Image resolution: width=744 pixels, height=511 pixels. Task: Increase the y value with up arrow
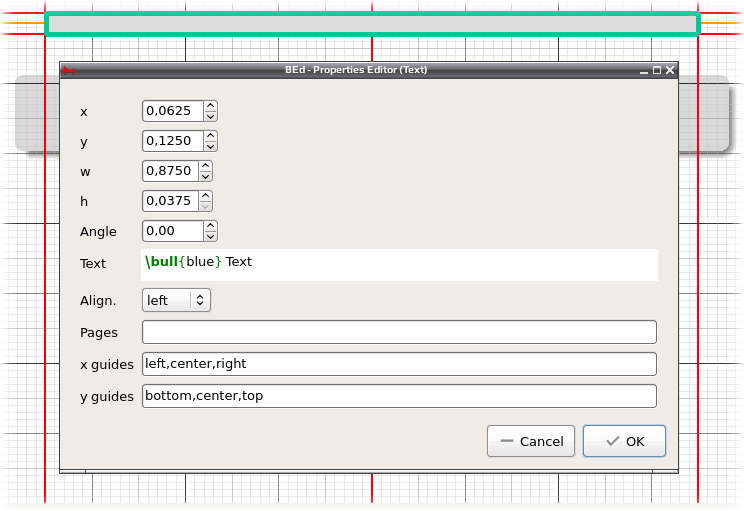click(x=210, y=136)
